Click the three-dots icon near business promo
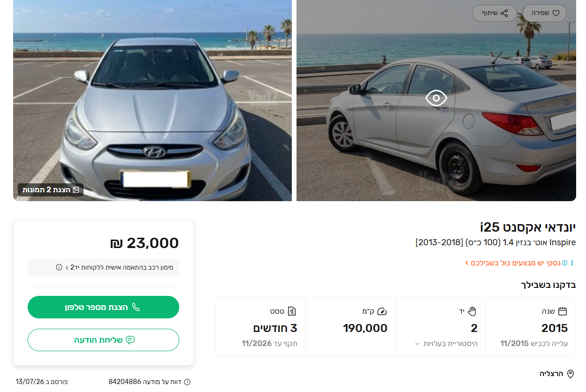Image resolution: width=586 pixels, height=392 pixels. tap(572, 263)
